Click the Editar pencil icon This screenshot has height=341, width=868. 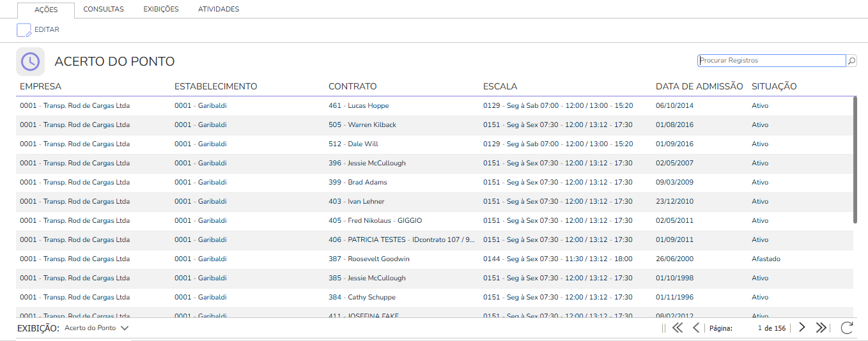24,30
